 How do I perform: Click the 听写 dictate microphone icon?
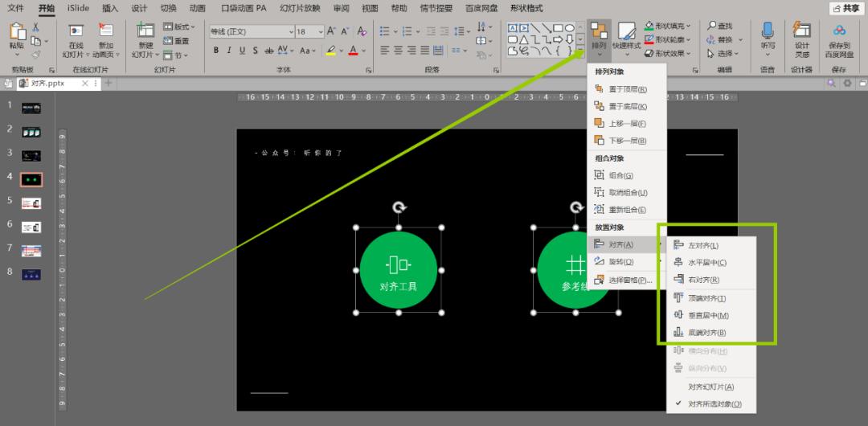(x=768, y=32)
